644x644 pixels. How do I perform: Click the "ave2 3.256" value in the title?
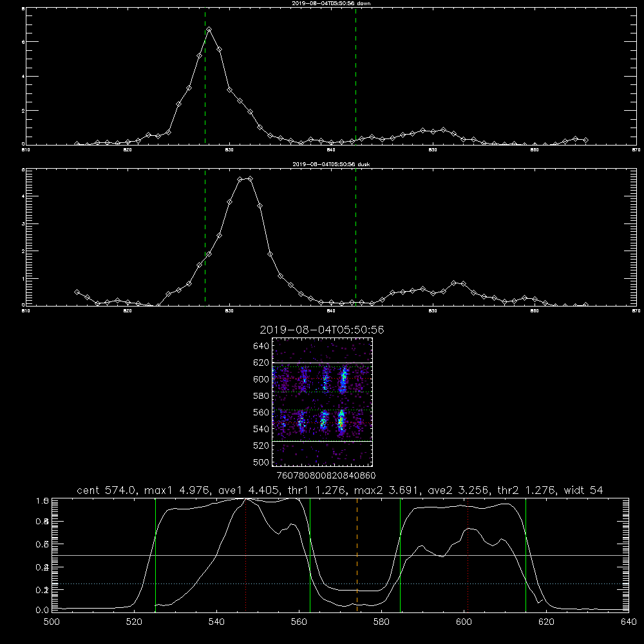(457, 490)
